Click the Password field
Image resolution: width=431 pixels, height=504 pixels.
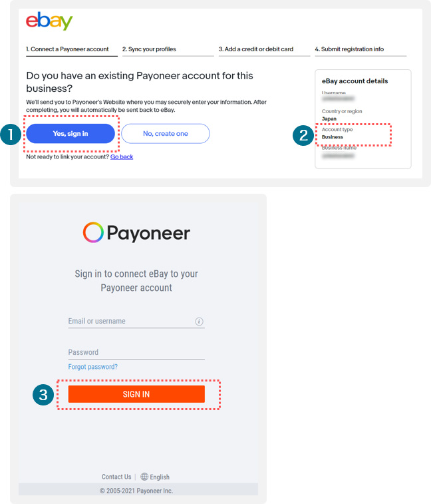coord(136,353)
